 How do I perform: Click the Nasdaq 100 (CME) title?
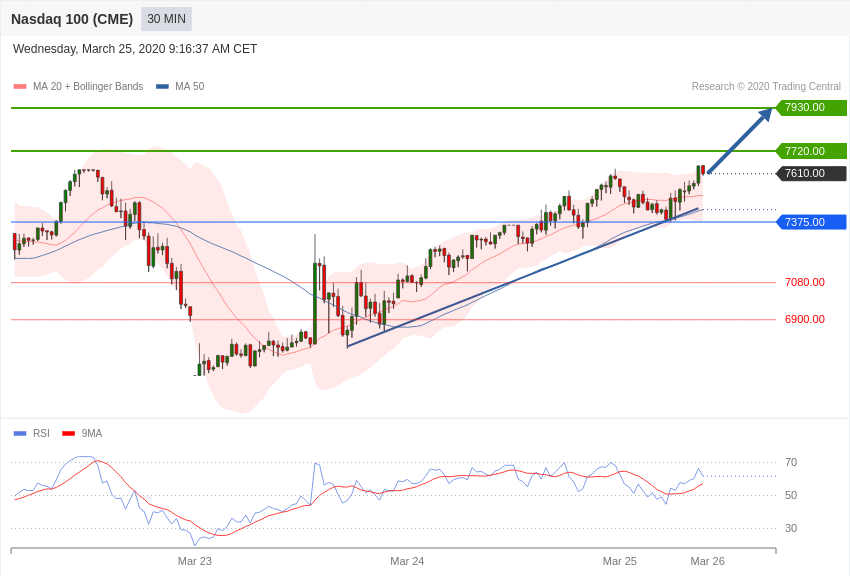click(72, 19)
